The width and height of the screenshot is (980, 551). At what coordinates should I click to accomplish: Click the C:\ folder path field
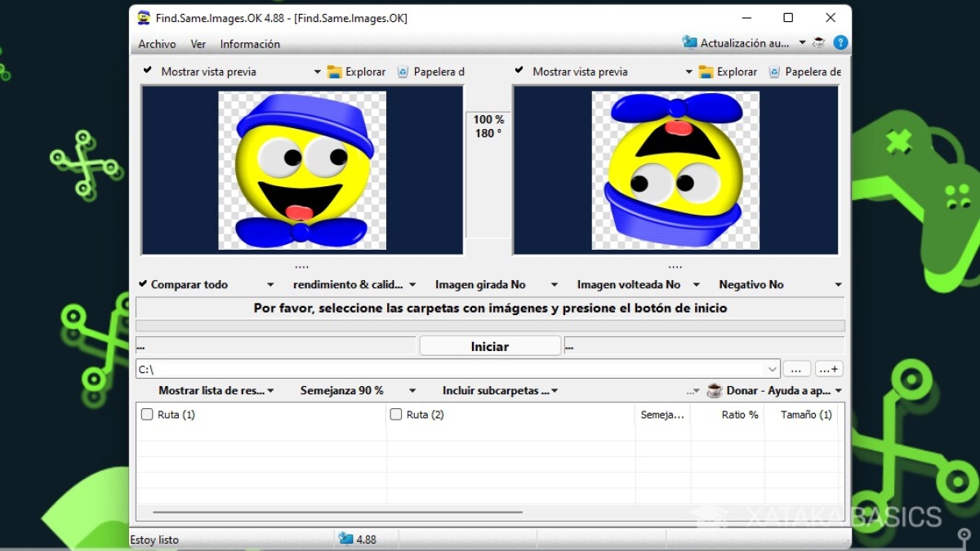click(458, 369)
